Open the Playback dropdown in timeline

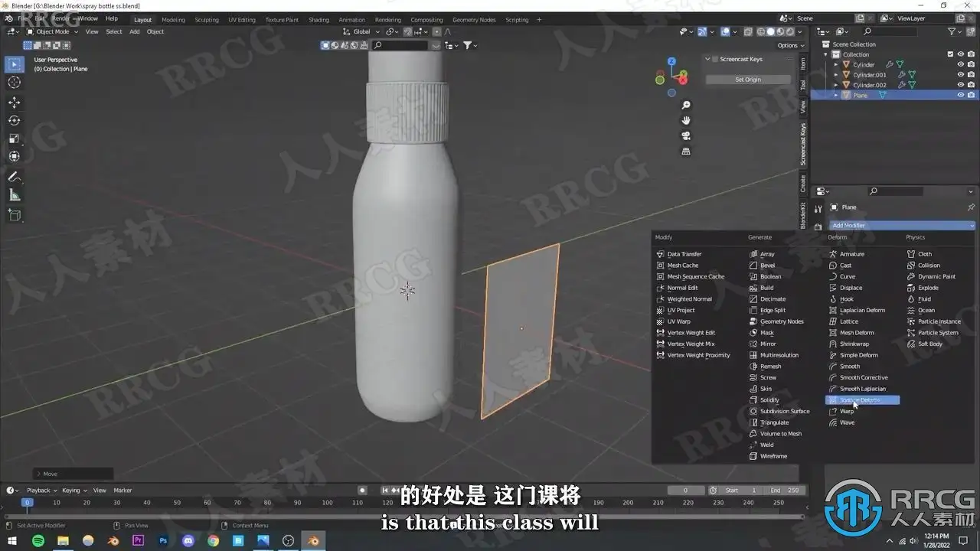tap(41, 491)
